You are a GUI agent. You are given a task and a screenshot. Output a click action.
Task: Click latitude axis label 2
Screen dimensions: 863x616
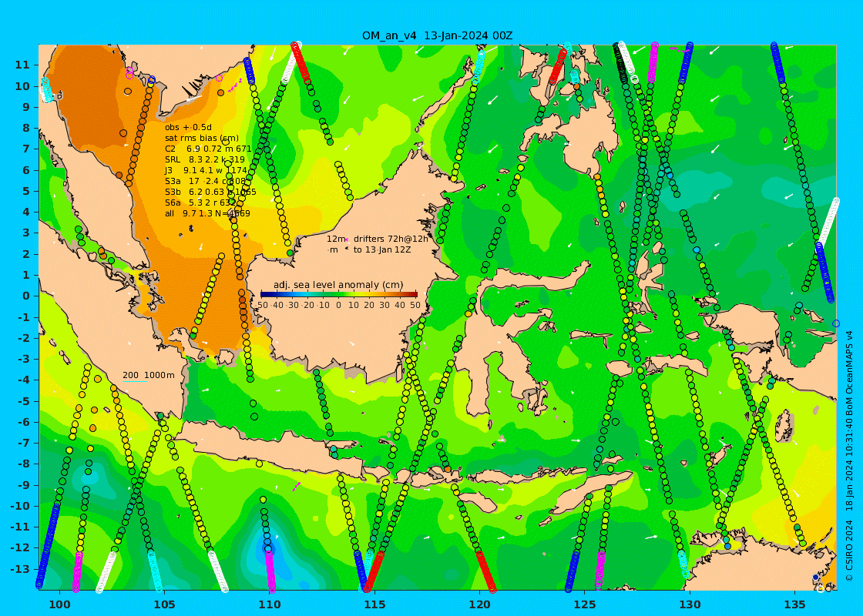[x=26, y=254]
